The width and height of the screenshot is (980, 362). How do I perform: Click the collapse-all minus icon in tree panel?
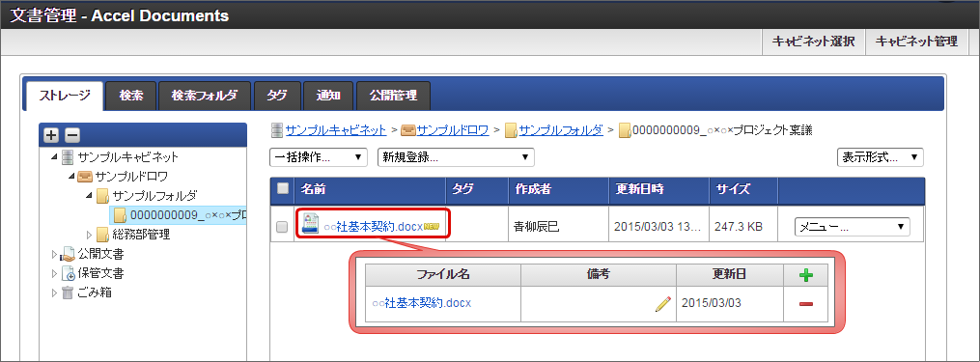pyautogui.click(x=72, y=135)
